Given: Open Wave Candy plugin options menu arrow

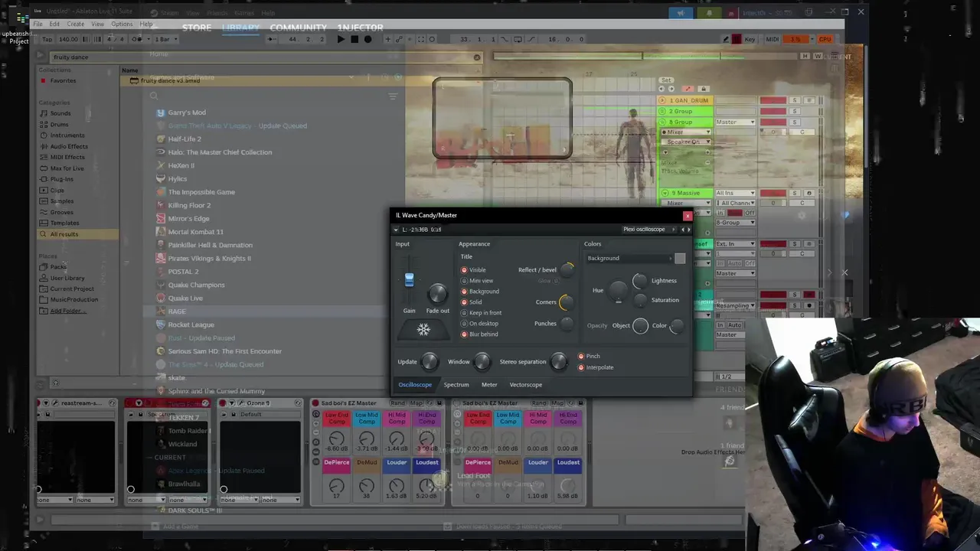Looking at the screenshot, I should click(x=396, y=230).
